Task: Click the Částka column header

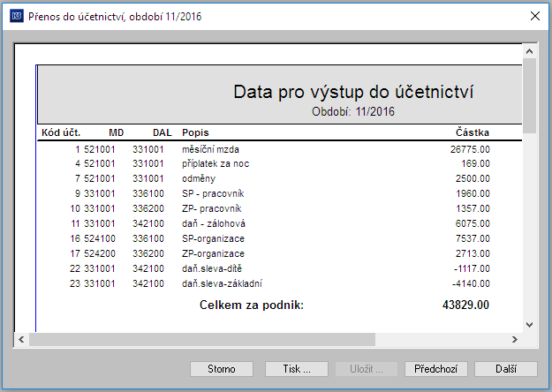Action: point(473,132)
